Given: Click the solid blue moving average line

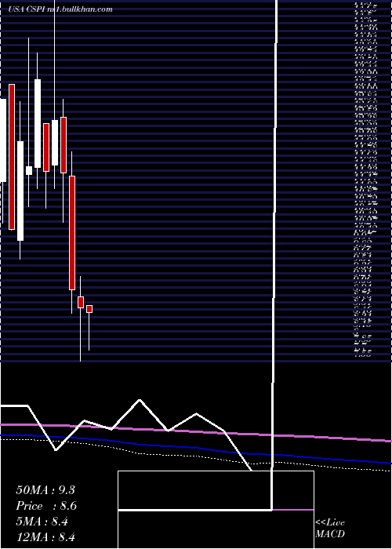Looking at the screenshot, I should click(x=196, y=448).
